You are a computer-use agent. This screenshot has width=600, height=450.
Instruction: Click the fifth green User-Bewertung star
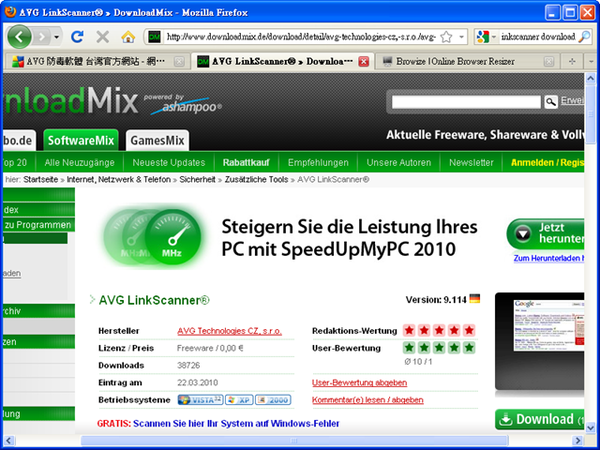[x=469, y=347]
